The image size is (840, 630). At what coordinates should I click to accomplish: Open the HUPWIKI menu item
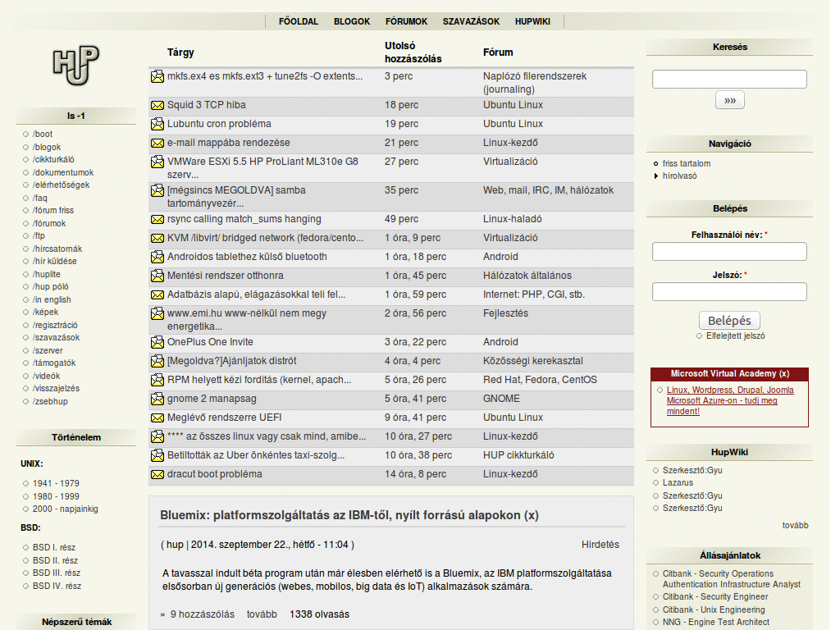[532, 21]
